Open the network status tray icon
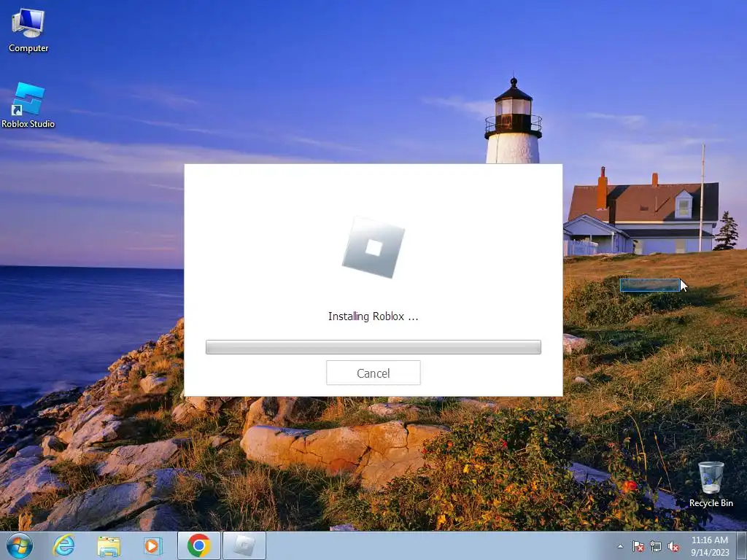The width and height of the screenshot is (747, 560). (656, 546)
